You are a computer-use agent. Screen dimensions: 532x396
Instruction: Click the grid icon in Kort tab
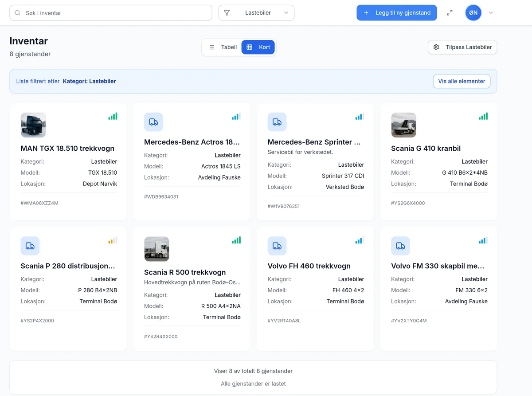click(250, 47)
